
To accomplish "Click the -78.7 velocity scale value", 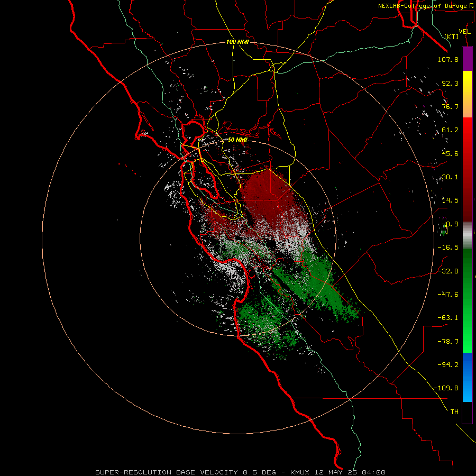I will tap(448, 342).
